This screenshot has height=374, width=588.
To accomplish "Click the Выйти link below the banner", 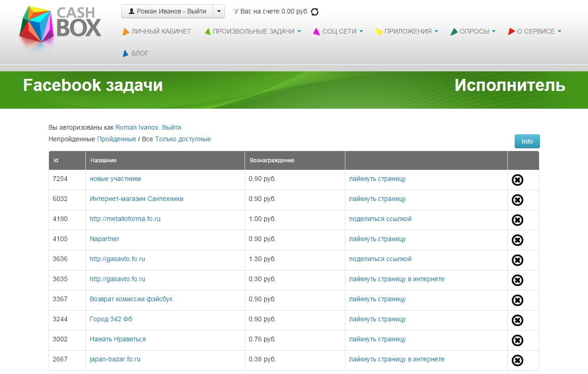I will coord(171,127).
